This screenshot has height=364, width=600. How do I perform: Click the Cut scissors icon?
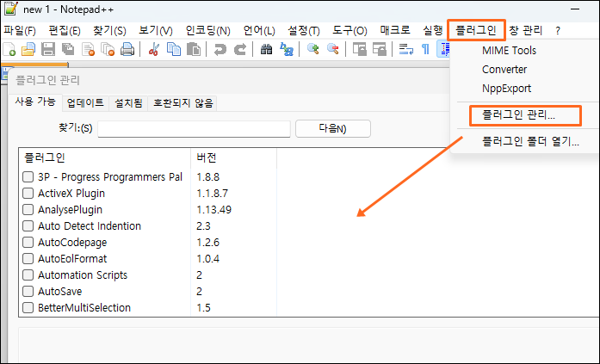point(154,49)
